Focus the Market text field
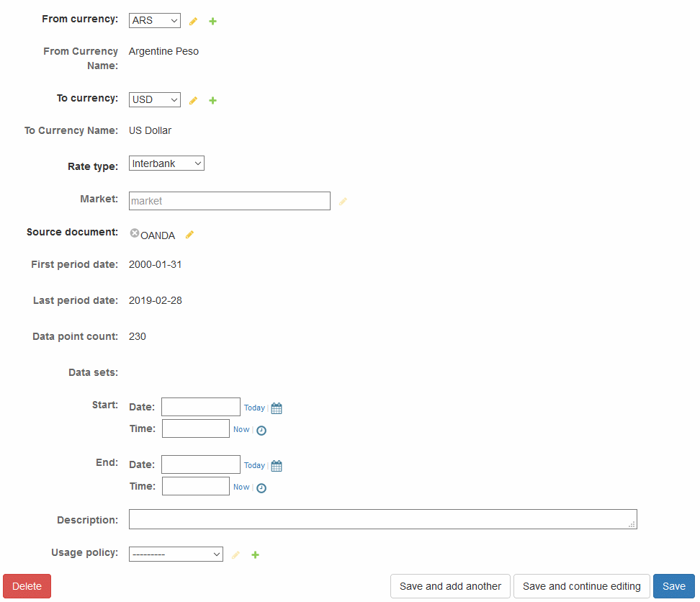 (229, 201)
